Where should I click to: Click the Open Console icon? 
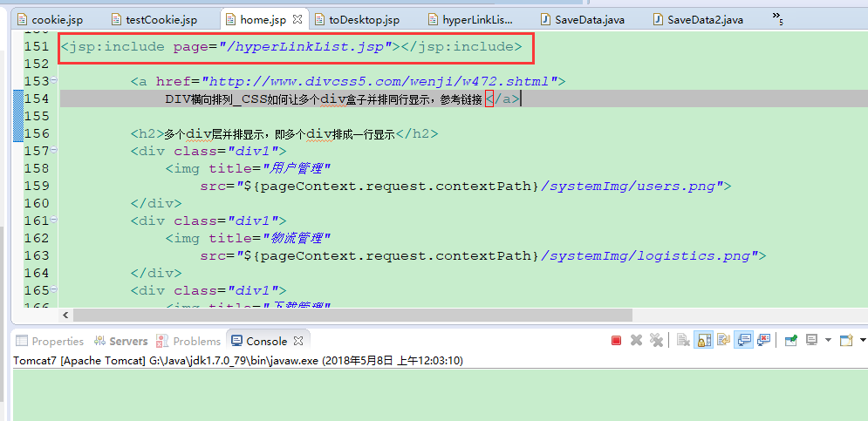[846, 340]
